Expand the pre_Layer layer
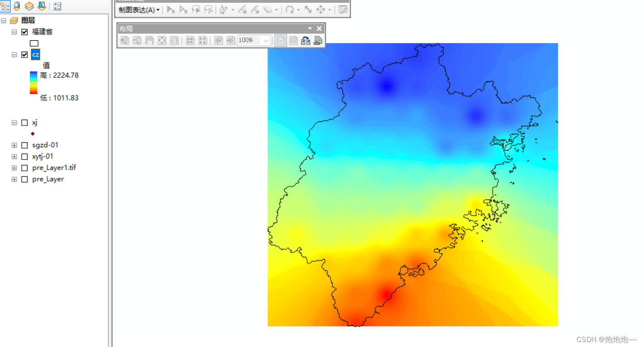 pyautogui.click(x=14, y=179)
